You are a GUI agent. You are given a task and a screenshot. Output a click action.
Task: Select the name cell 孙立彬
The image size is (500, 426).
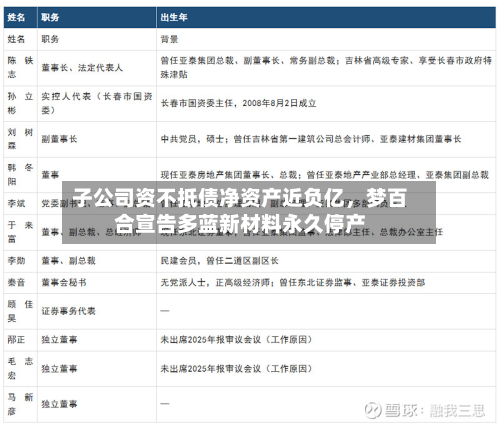click(20, 103)
